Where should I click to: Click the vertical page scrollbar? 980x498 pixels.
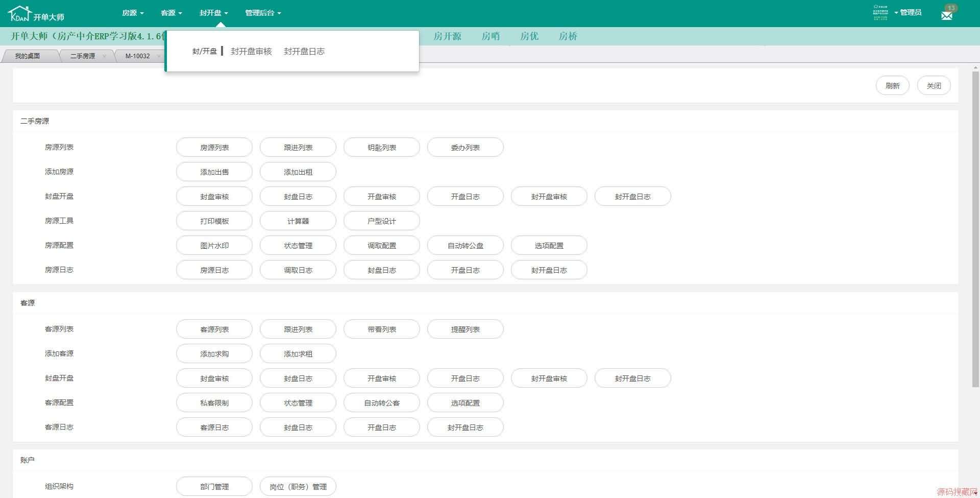[975, 230]
